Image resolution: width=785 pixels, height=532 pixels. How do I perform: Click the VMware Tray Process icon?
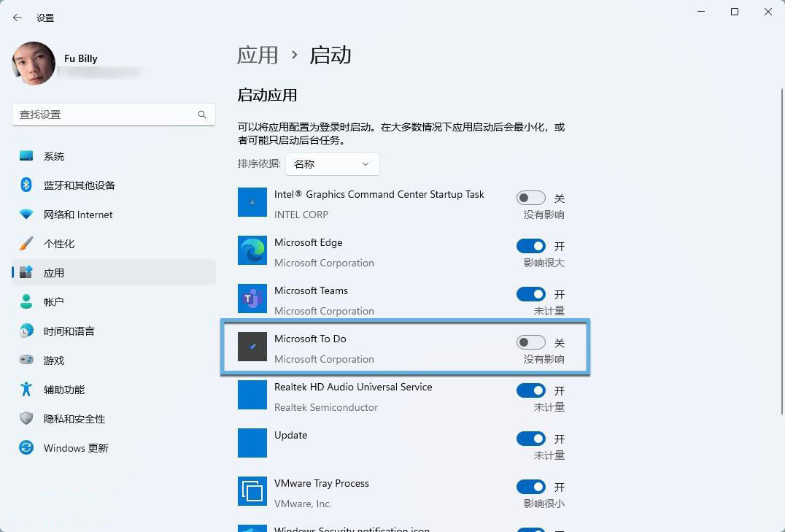[252, 491]
